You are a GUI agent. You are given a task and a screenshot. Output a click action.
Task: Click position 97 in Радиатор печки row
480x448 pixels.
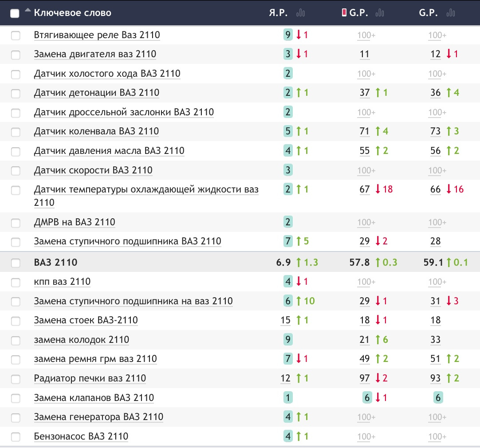pyautogui.click(x=365, y=378)
